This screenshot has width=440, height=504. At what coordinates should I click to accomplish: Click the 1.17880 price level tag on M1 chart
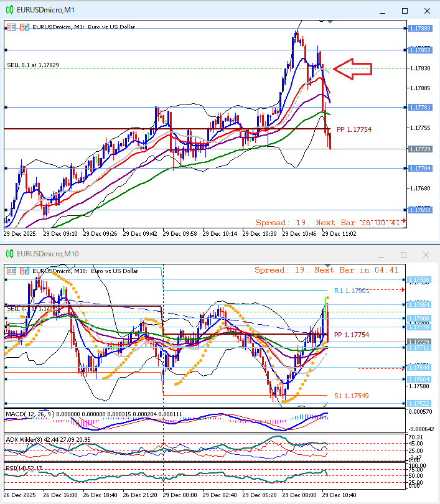pos(420,29)
